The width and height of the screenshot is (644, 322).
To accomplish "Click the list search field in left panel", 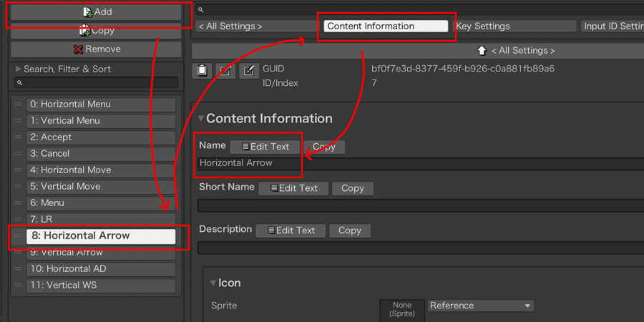I will tap(96, 82).
